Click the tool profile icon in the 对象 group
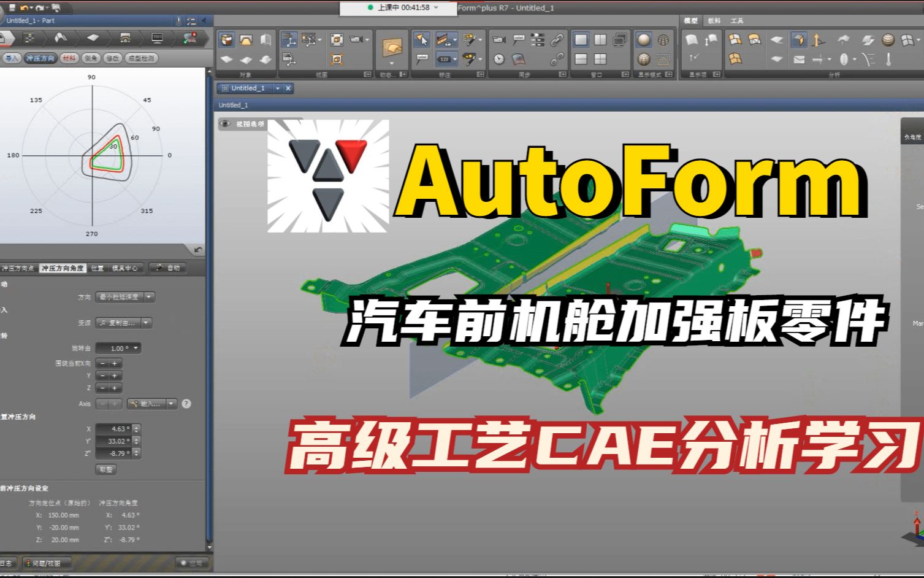The width and height of the screenshot is (924, 578). [246, 40]
